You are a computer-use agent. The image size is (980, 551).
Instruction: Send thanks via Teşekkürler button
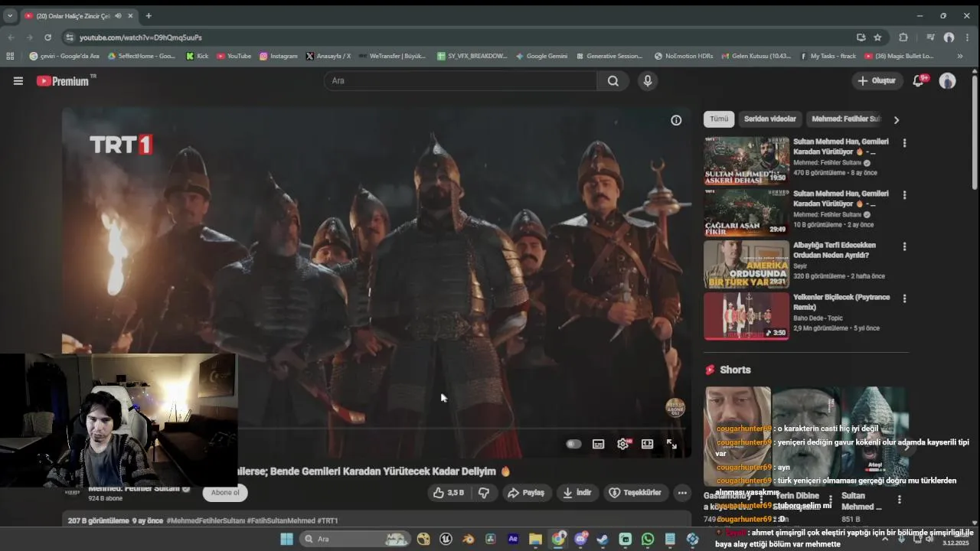pos(635,493)
